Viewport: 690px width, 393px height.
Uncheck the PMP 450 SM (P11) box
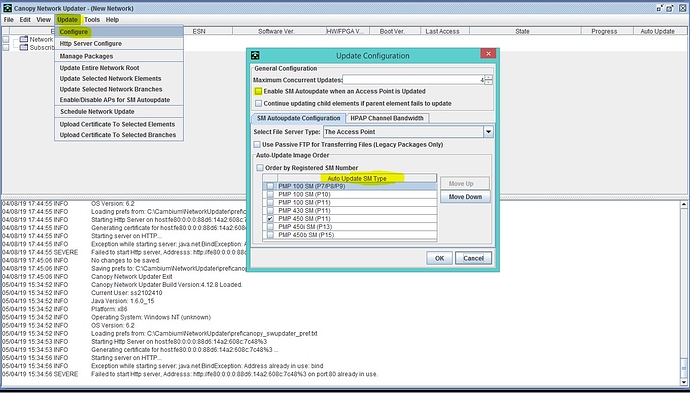270,219
